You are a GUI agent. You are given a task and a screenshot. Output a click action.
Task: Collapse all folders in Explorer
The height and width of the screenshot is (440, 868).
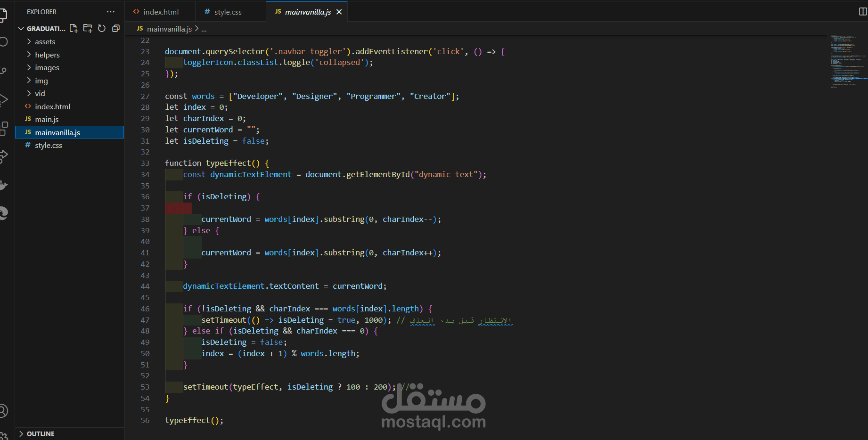coord(115,28)
